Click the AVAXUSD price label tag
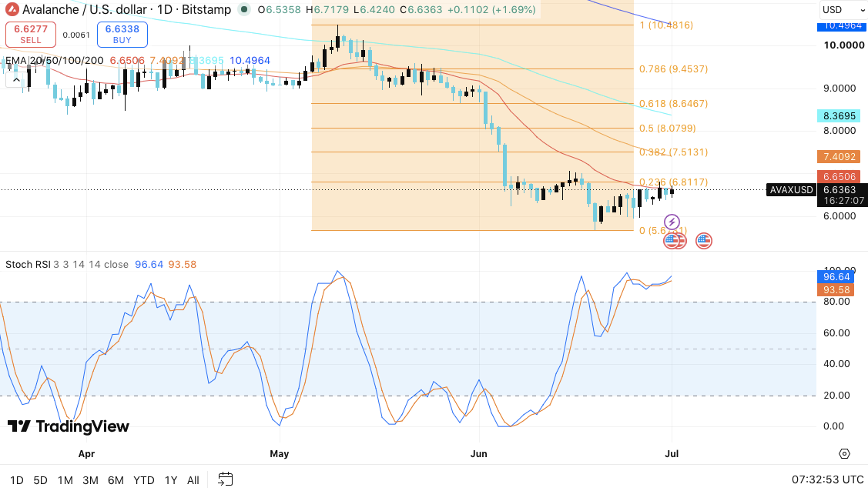This screenshot has width=868, height=491. point(792,189)
